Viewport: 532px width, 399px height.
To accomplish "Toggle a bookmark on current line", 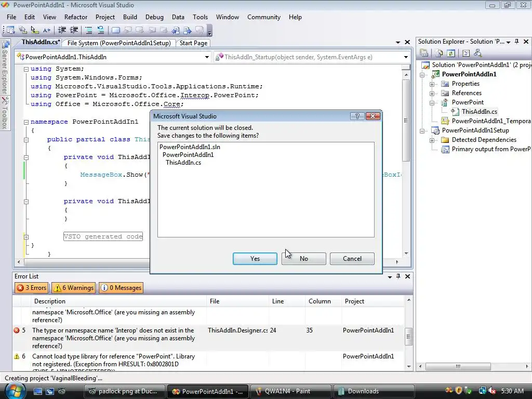I will [116, 30].
